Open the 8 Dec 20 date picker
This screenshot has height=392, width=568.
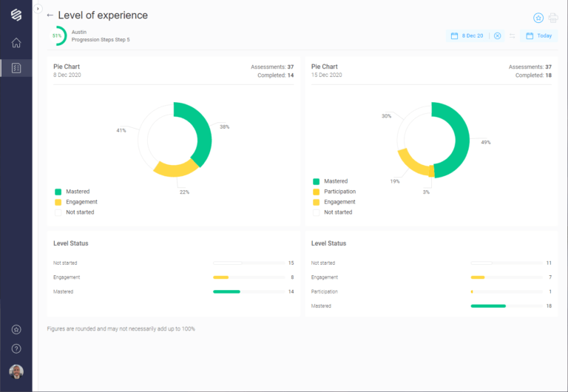coord(467,36)
